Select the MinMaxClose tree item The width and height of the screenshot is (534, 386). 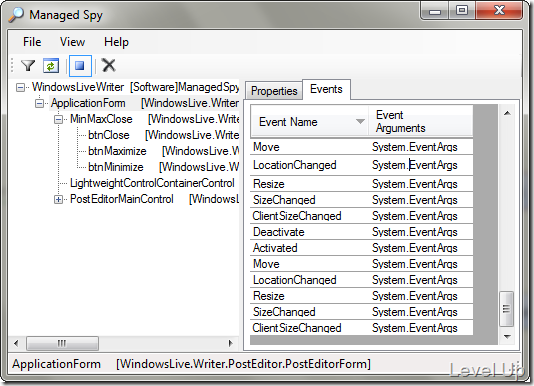tap(101, 119)
